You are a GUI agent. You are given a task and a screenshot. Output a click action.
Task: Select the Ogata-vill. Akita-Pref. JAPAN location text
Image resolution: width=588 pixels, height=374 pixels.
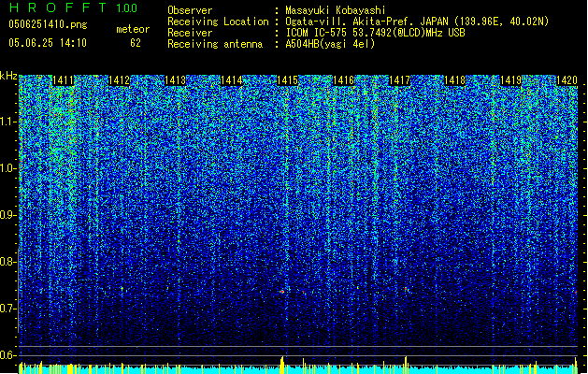(x=417, y=22)
